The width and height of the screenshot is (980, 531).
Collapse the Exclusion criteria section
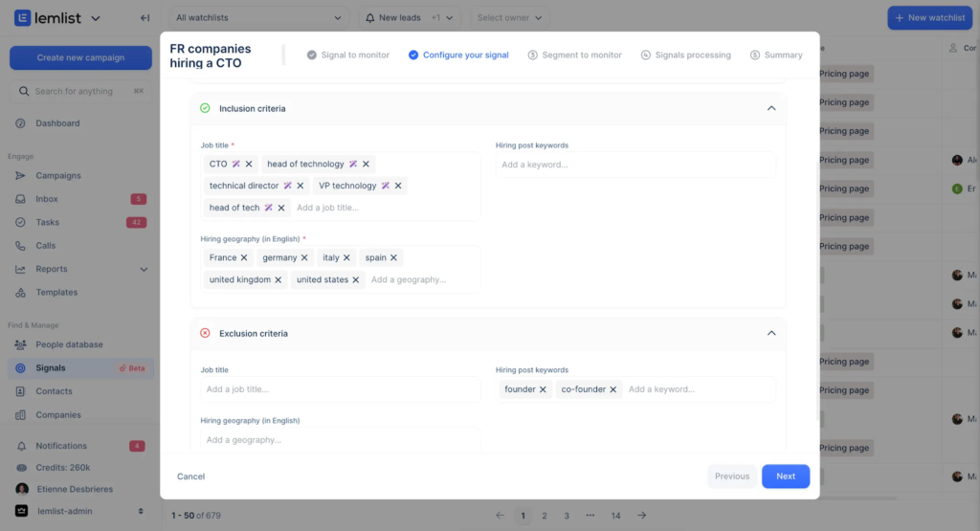click(x=770, y=334)
